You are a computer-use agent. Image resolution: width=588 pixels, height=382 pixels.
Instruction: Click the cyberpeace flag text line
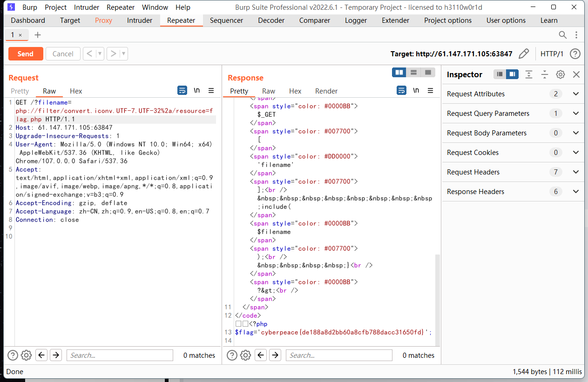pyautogui.click(x=334, y=332)
